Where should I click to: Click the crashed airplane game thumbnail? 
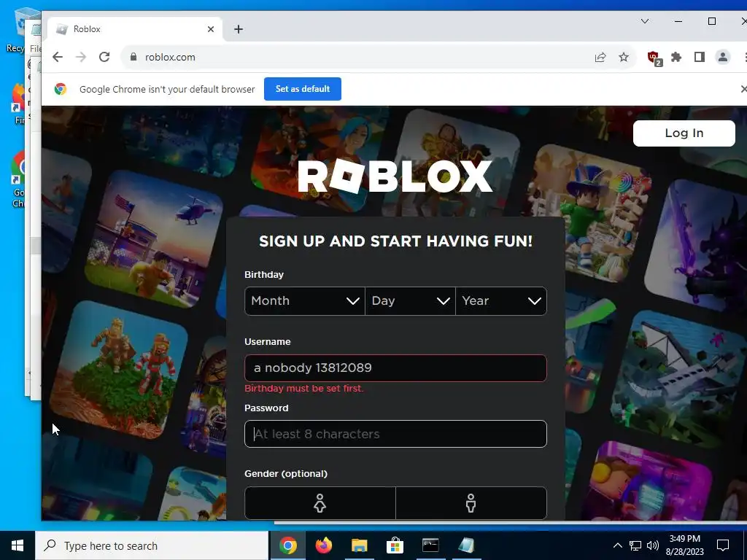[x=679, y=381]
